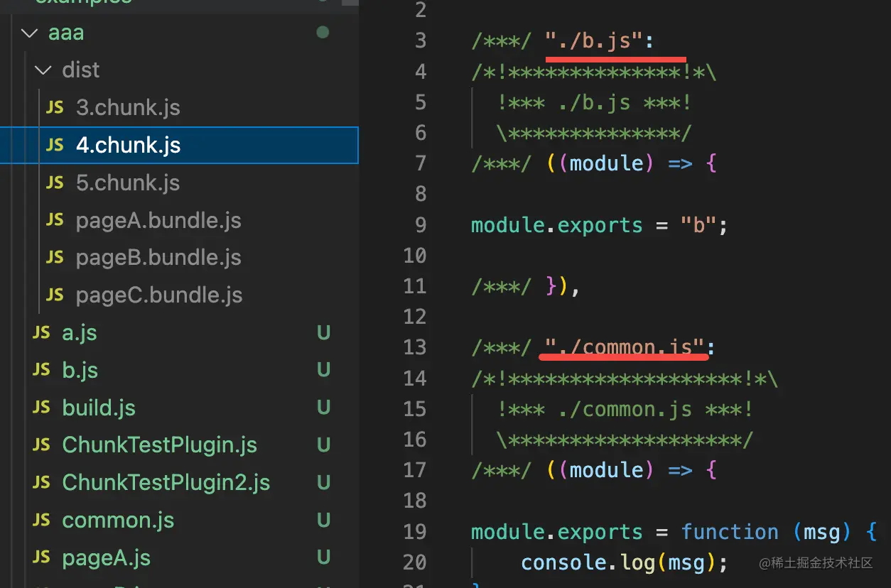Open common.js source file
Viewport: 891px width, 588px height.
tap(118, 520)
